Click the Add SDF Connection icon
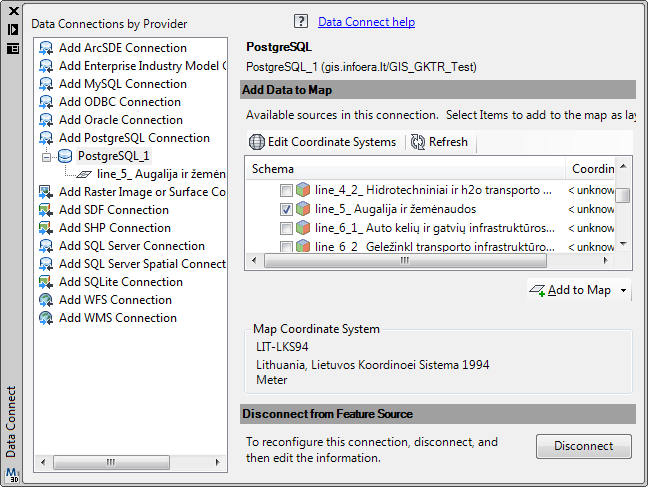 (46, 210)
